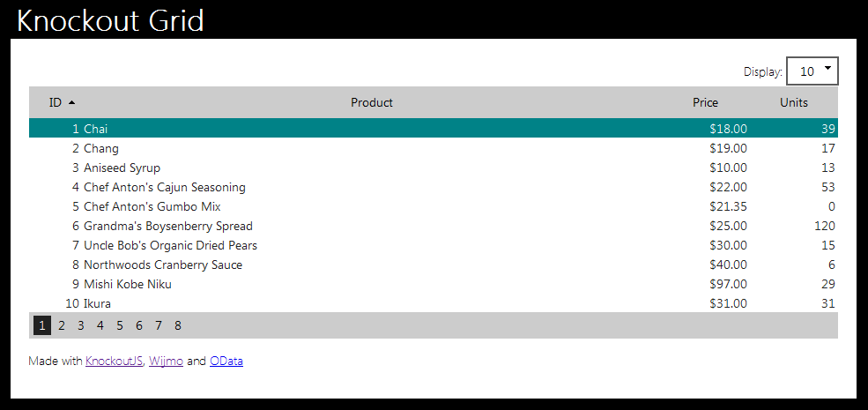
Task: Select the Grandma's Boysenberry Spread row
Action: tap(434, 226)
